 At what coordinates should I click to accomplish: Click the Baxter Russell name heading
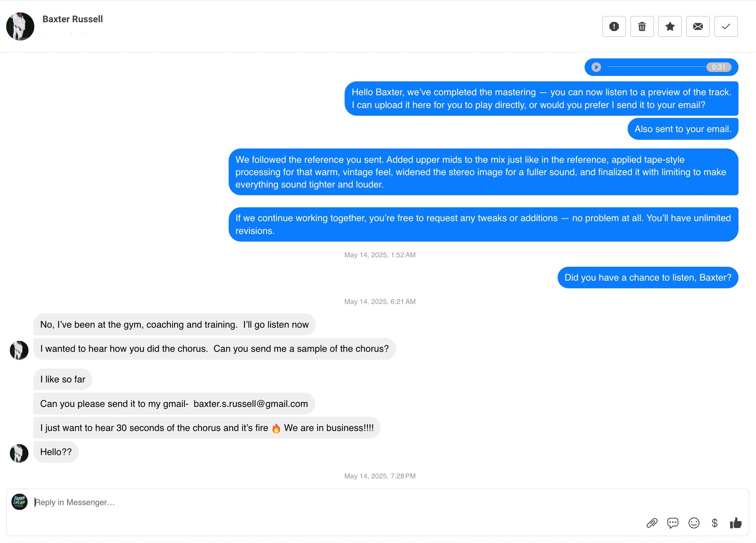point(73,19)
